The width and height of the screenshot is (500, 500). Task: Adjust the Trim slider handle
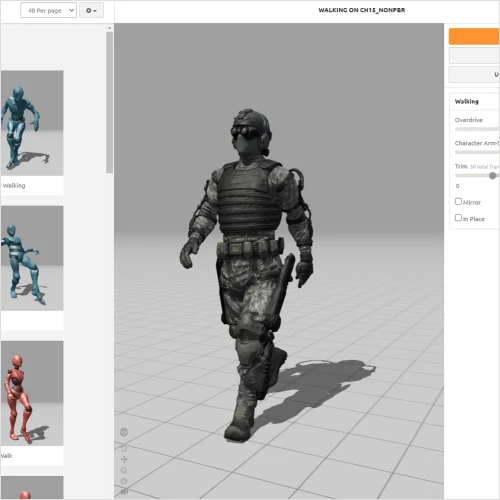click(492, 176)
